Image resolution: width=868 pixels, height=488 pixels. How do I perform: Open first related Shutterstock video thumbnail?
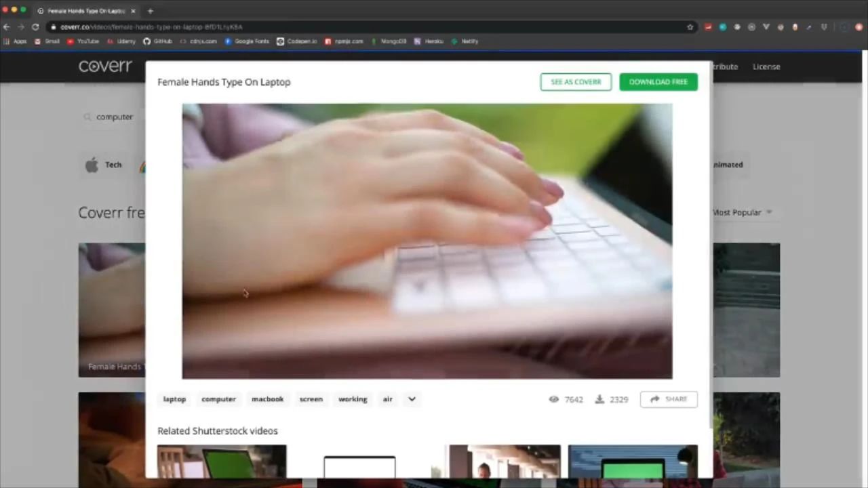coord(222,462)
